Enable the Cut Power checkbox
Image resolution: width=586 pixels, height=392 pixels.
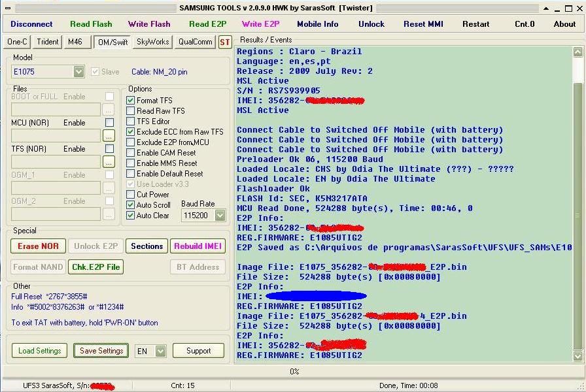pos(130,195)
